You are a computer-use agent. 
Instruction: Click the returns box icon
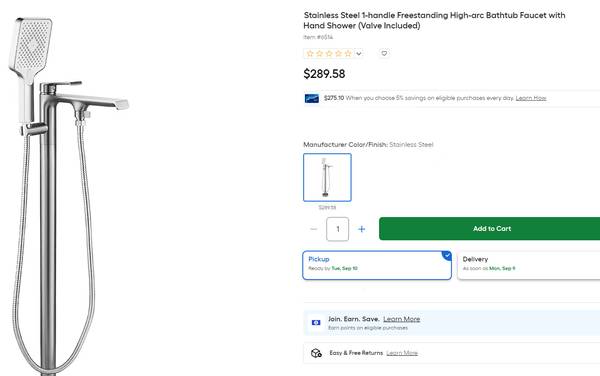316,353
